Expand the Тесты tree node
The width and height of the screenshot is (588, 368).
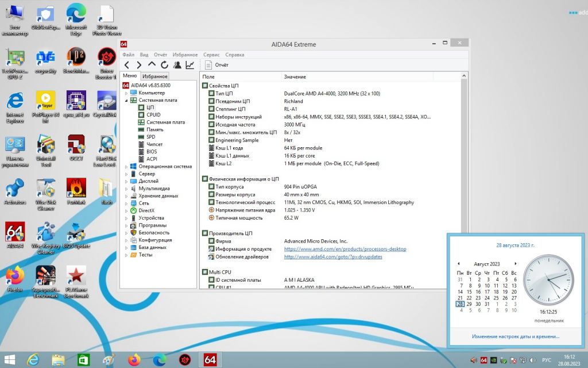126,255
